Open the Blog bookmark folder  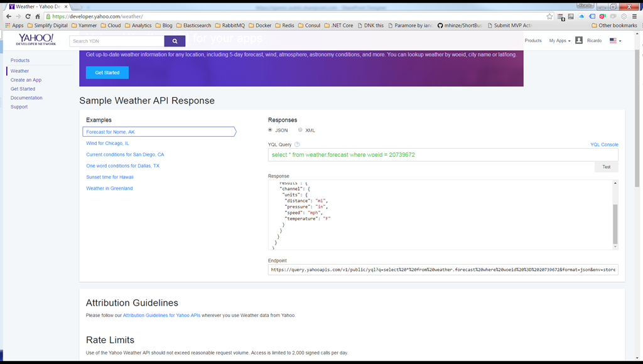pyautogui.click(x=164, y=25)
